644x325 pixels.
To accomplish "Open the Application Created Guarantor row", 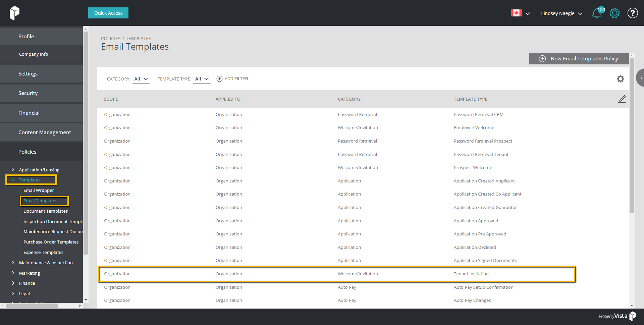I will point(363,207).
